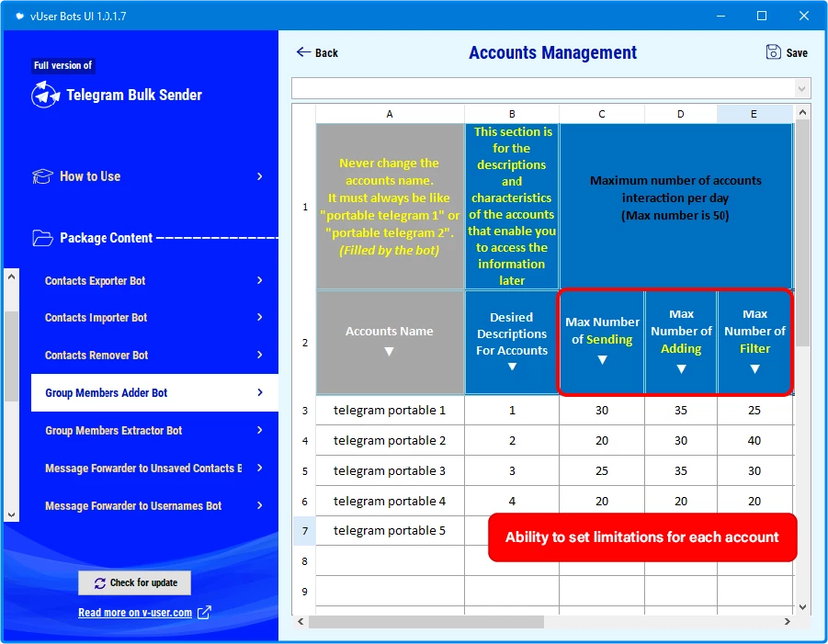
Task: Click cell 'telegram portable 1'
Action: tap(390, 410)
